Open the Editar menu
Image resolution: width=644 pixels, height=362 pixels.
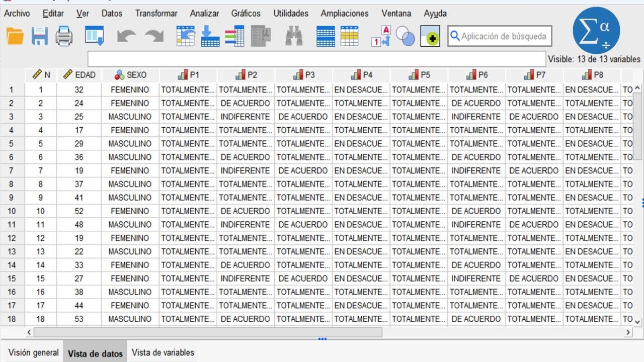point(53,14)
